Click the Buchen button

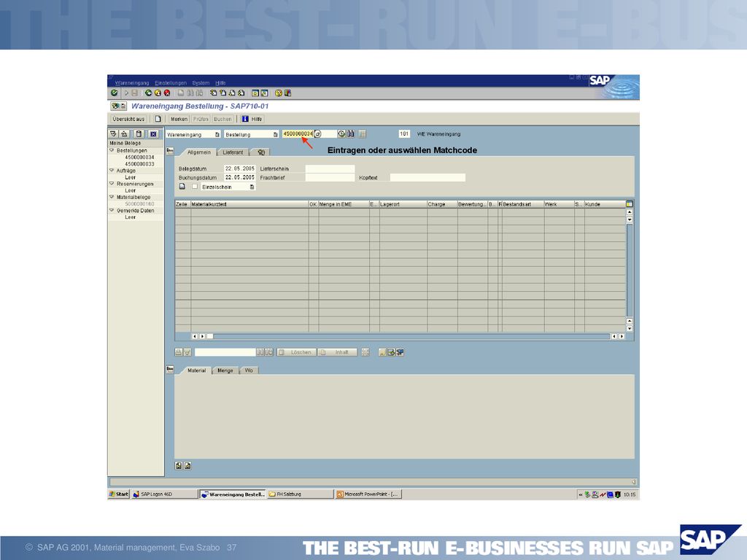click(222, 119)
